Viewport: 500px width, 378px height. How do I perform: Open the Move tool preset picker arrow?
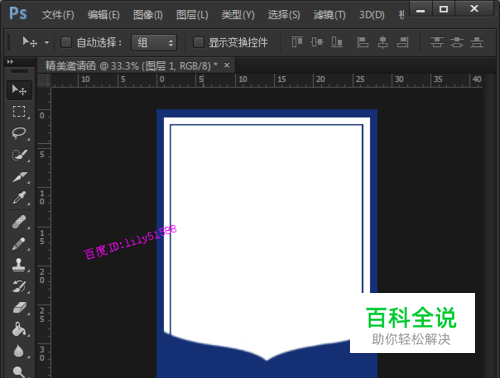click(47, 43)
